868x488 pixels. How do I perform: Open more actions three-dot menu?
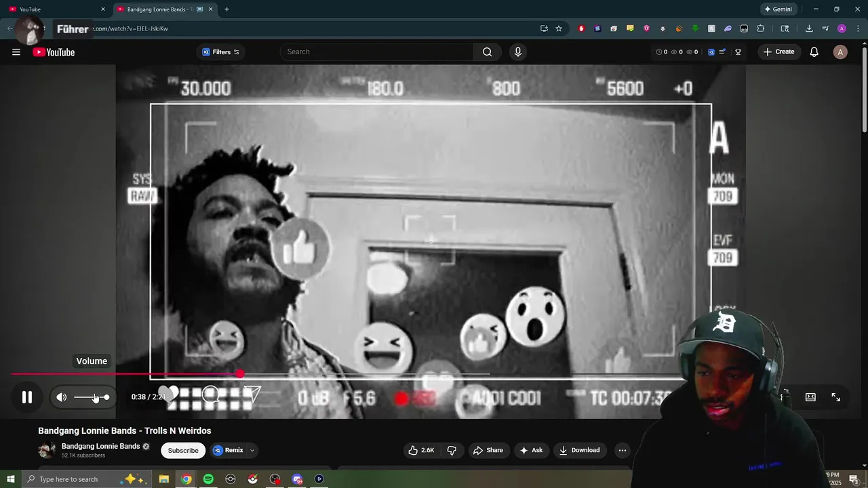623,450
